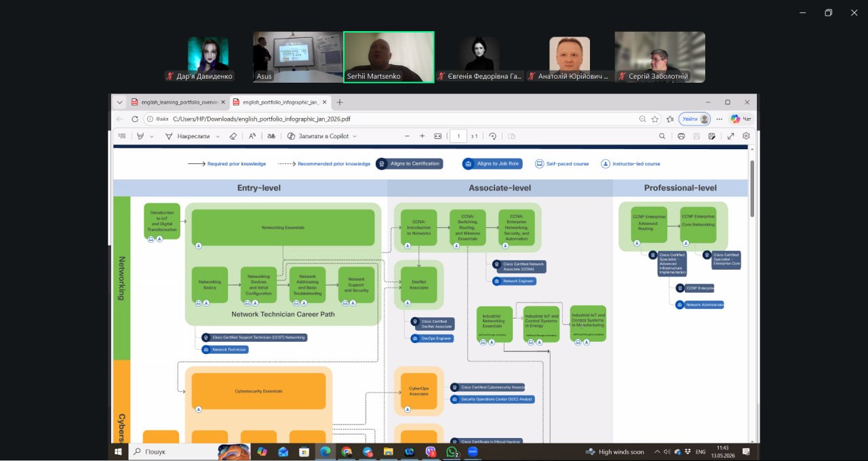Click the Запитати в Copilot button
The width and height of the screenshot is (868, 461).
click(x=317, y=136)
